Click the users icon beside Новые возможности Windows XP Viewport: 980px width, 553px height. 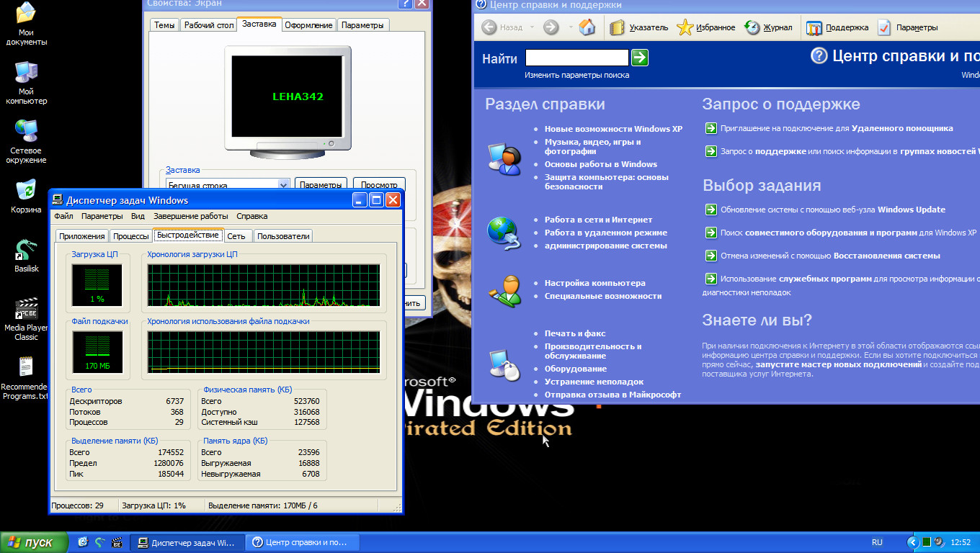tap(503, 158)
